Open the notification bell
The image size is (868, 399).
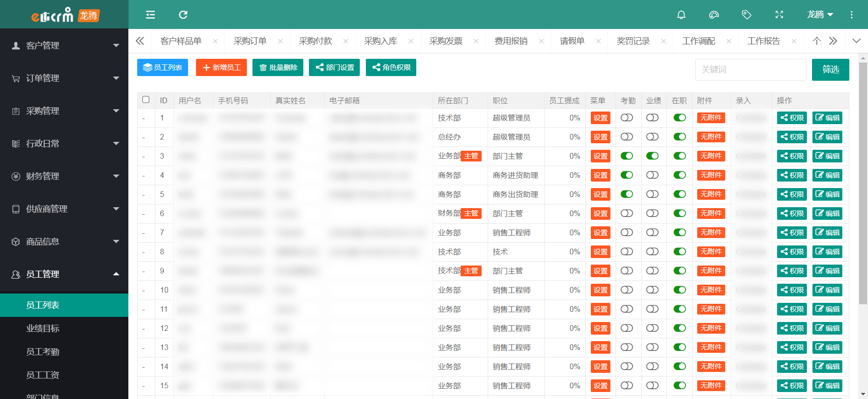coord(681,15)
